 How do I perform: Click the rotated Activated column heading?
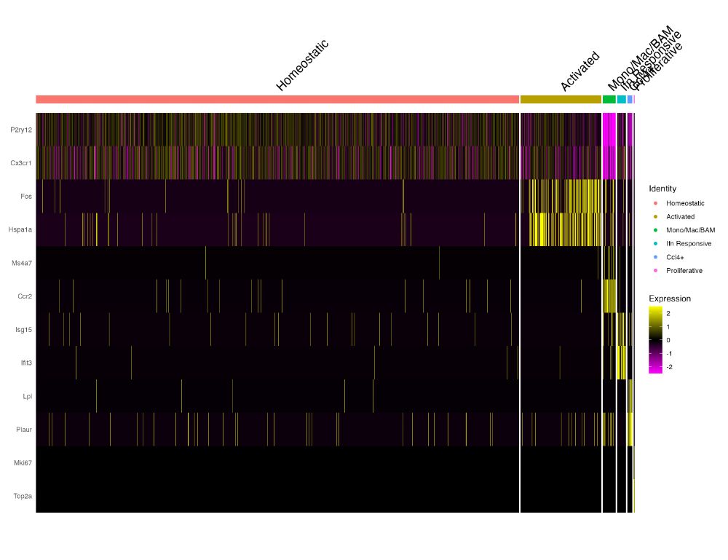point(580,71)
